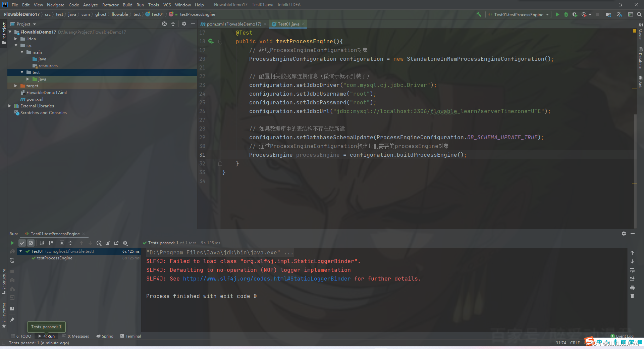Toggle soft-wrap in the console output
The height and width of the screenshot is (349, 644).
tap(632, 270)
